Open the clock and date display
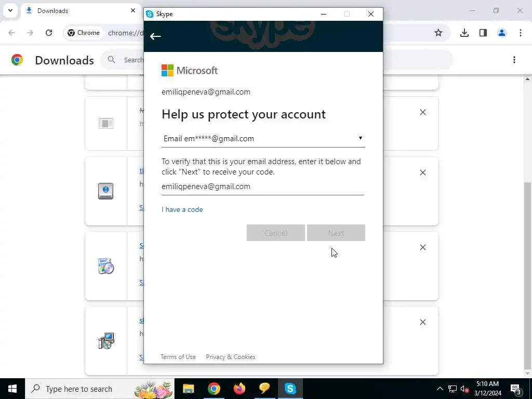The width and height of the screenshot is (532, 399). [487, 389]
